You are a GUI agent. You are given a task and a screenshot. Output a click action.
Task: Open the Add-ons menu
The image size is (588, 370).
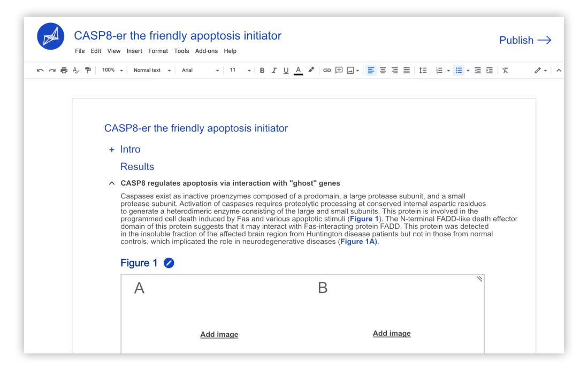[x=207, y=51]
